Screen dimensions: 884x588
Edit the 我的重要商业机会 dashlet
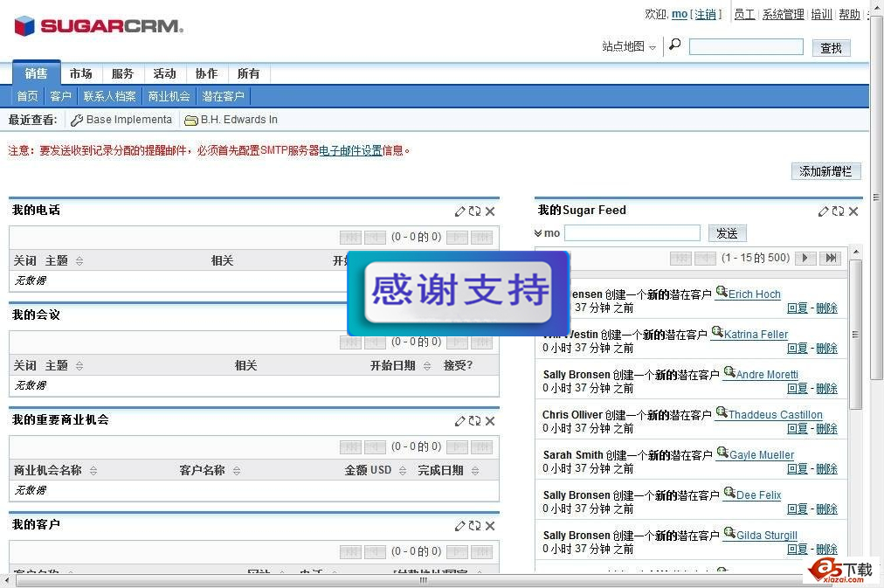tap(460, 421)
